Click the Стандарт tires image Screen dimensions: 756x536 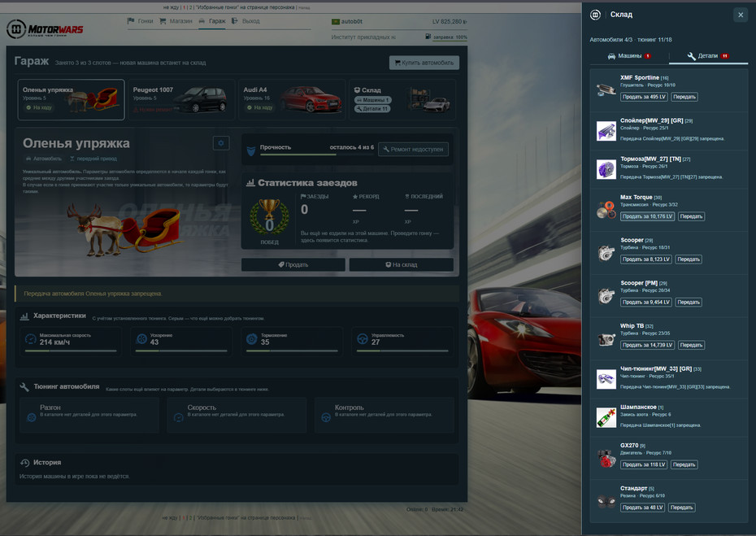tap(606, 501)
